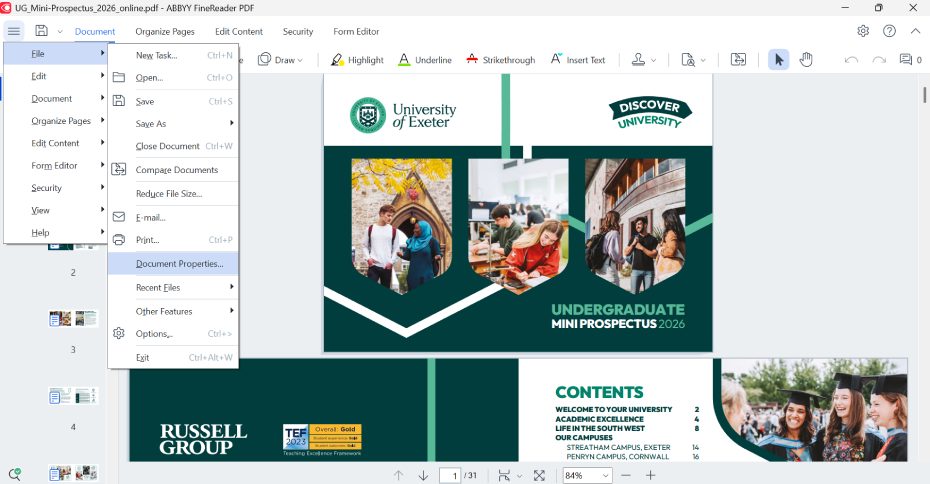
Task: Open Form Editor in the main menu
Action: [56, 165]
